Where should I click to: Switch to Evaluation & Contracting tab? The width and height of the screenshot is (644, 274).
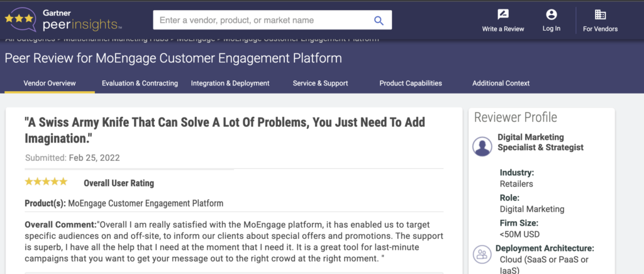[140, 83]
